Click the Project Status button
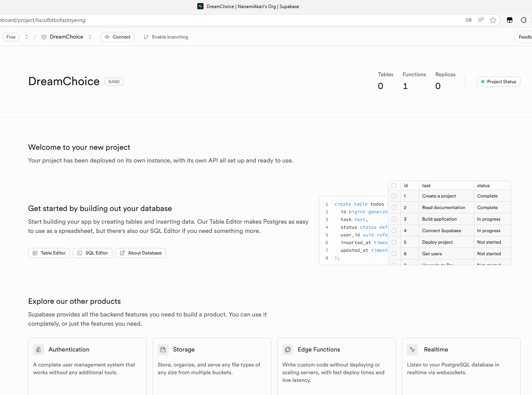Image resolution: width=532 pixels, height=395 pixels. pos(499,82)
